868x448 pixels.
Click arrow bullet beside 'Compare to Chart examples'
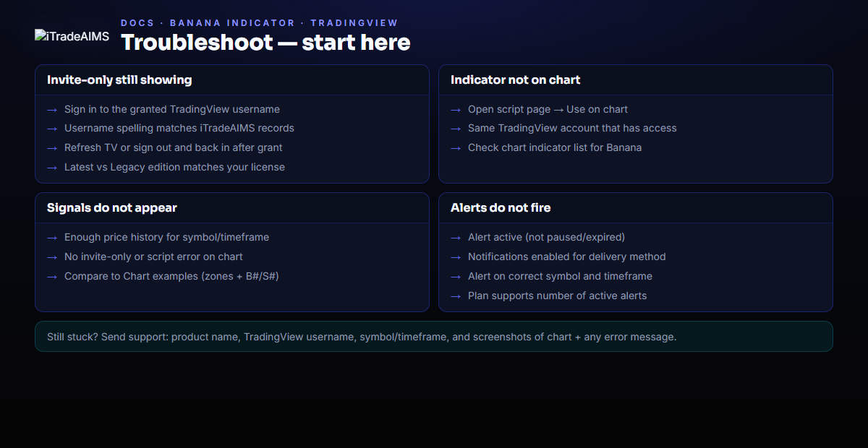(52, 277)
